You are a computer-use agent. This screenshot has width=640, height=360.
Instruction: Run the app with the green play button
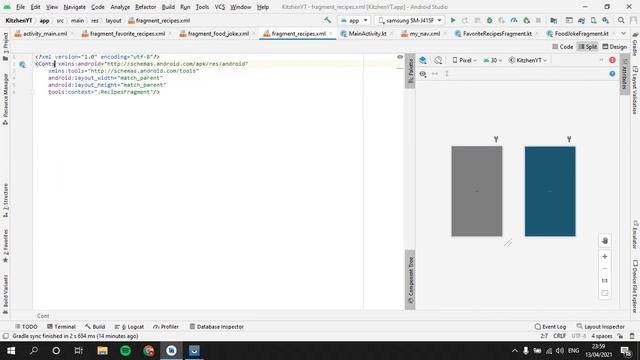click(x=453, y=20)
